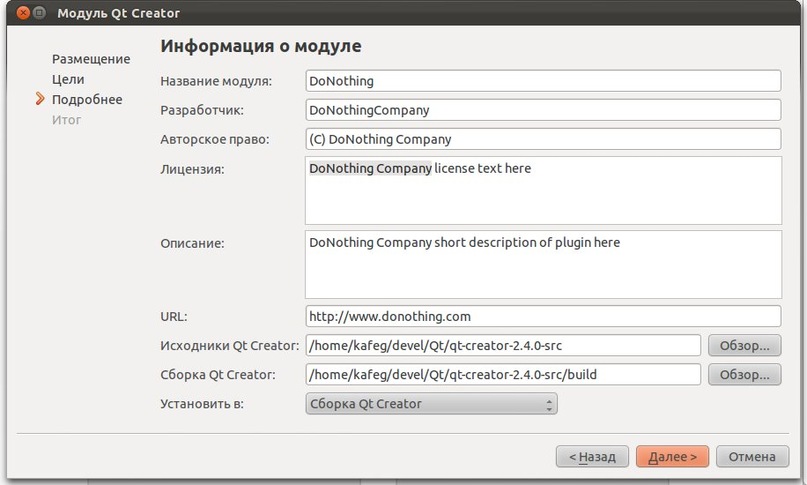Image resolution: width=807 pixels, height=485 pixels.
Task: Click inside the Описание text area
Action: [542, 270]
